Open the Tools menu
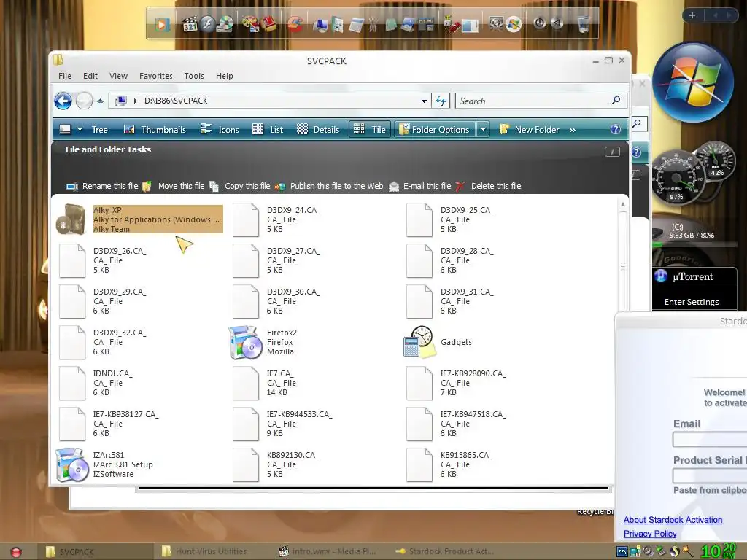The height and width of the screenshot is (560, 747). [194, 76]
